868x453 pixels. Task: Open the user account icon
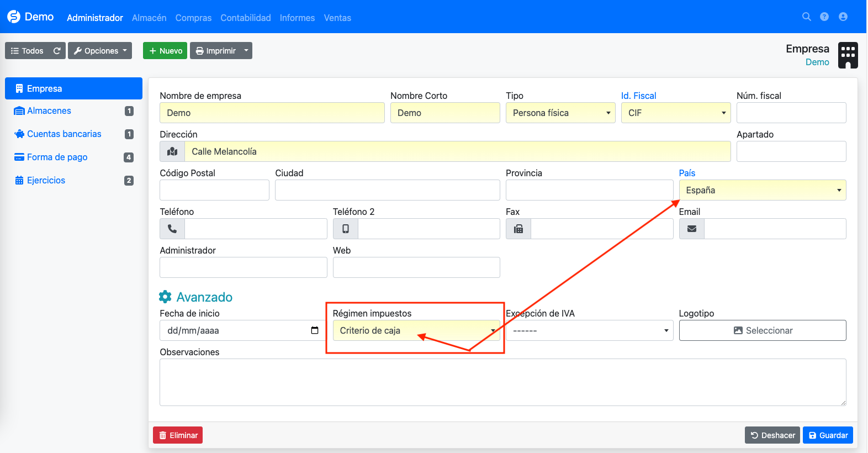click(843, 17)
